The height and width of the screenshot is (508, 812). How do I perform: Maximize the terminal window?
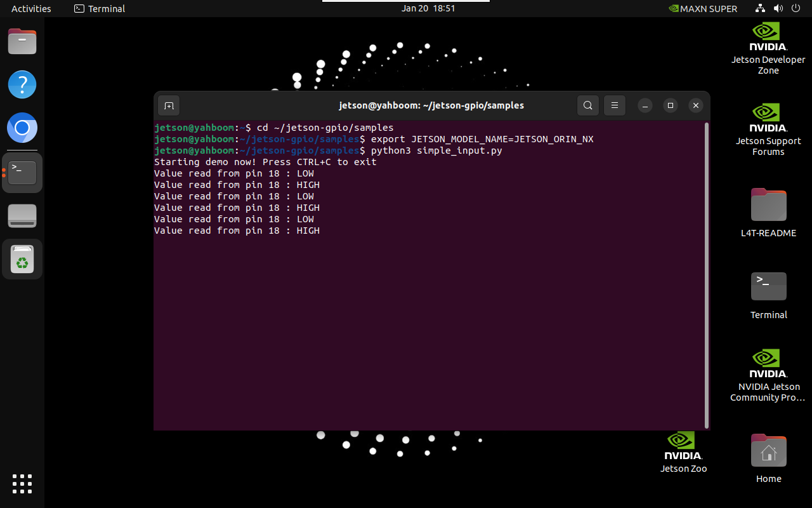(x=670, y=105)
